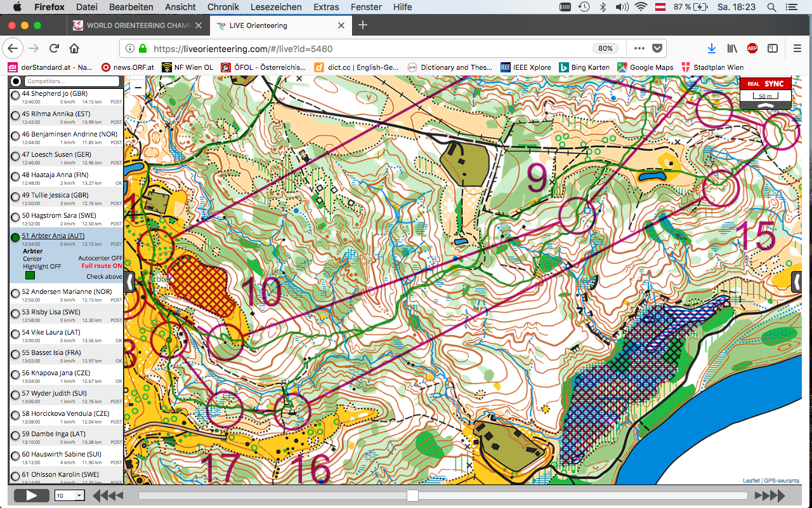Switch to SYNC mode
Screen dimensions: 812x508
pos(774,84)
